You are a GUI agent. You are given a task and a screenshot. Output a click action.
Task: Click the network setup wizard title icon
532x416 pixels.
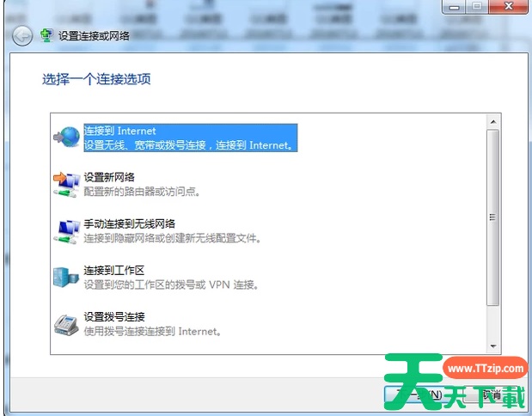tap(46, 35)
